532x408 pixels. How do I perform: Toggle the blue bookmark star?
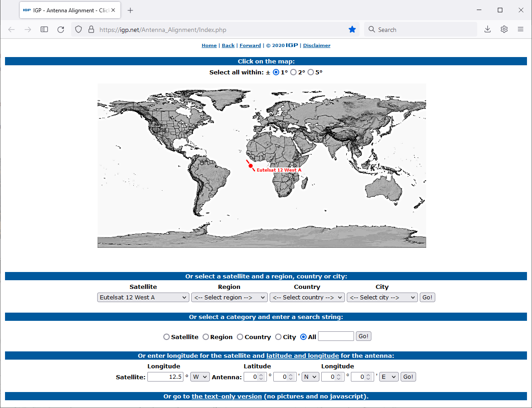[x=352, y=30]
